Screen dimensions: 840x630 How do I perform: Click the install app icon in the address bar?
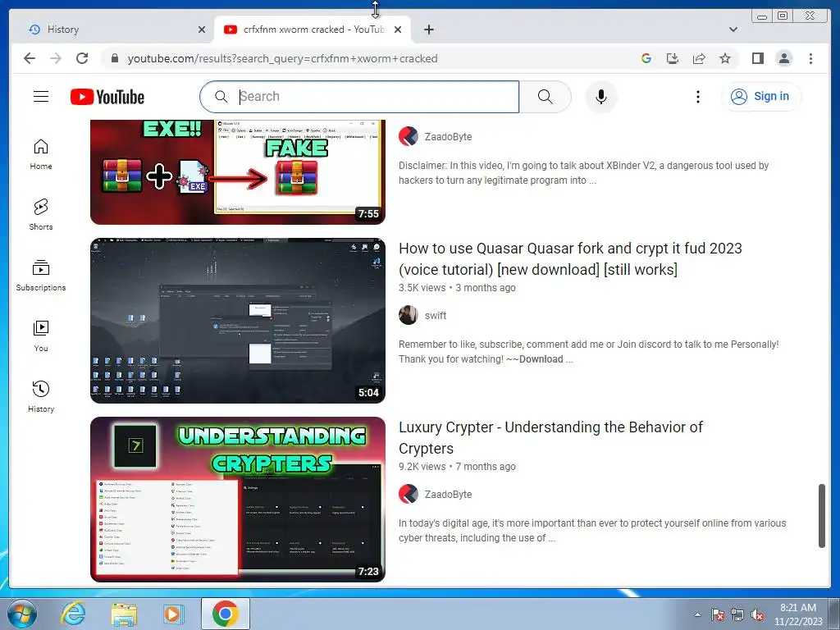pos(673,58)
